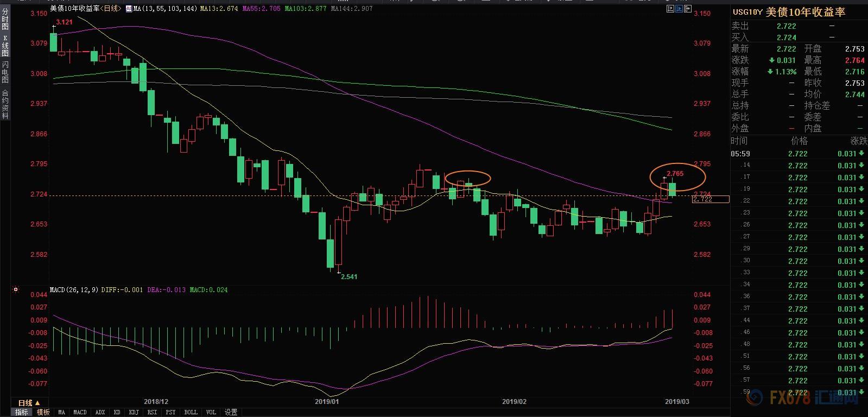
Task: Click the USG10Y symbol title
Action: click(x=747, y=12)
